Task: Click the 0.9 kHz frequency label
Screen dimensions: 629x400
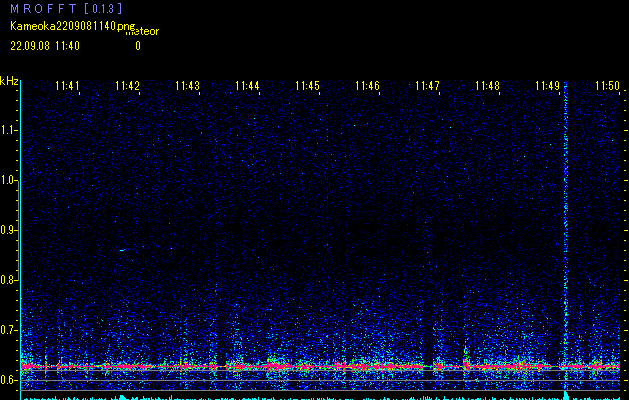Action: (x=9, y=230)
